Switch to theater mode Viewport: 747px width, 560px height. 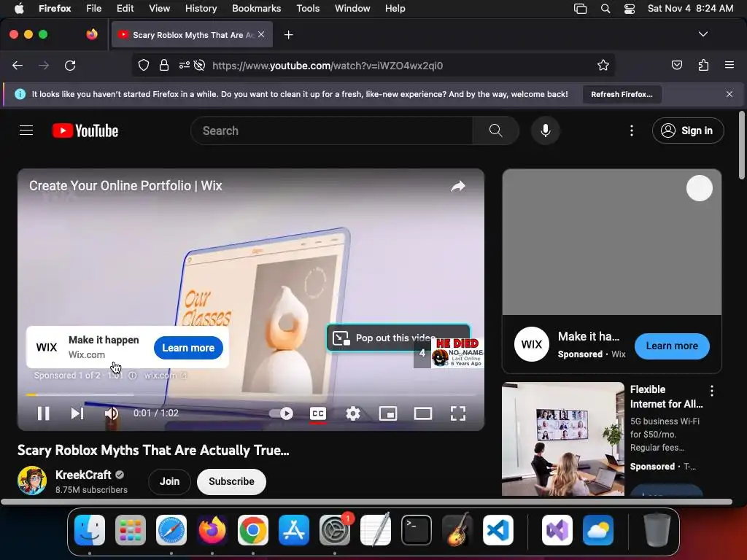tap(422, 413)
